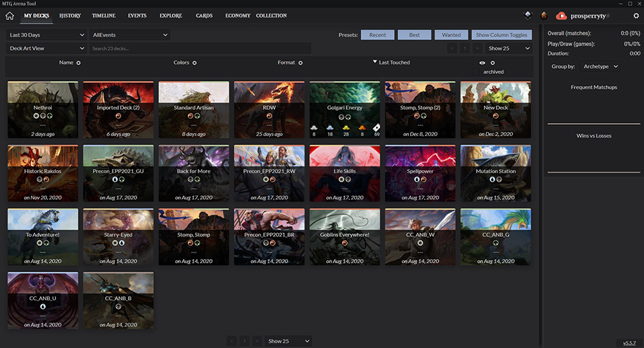Open the Nethroi deck tile
Screen dimensions: 644x348
tap(43, 110)
